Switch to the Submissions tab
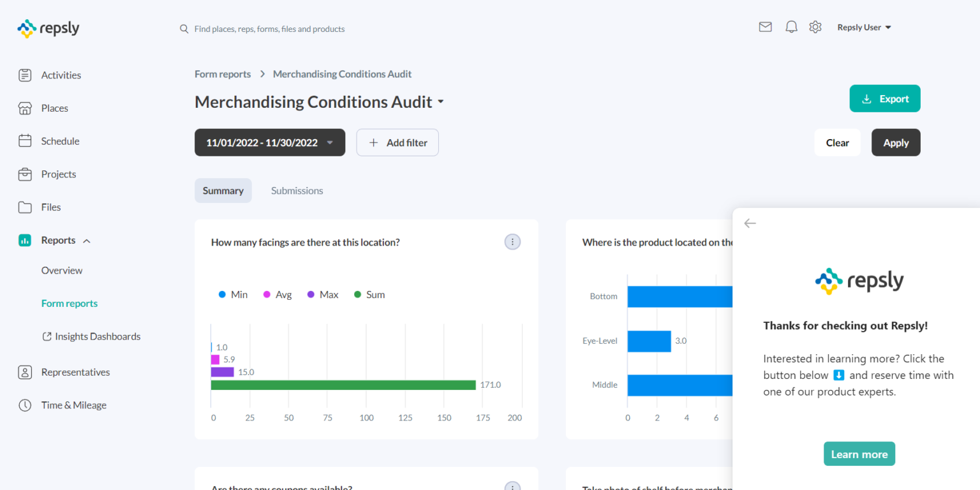 (297, 190)
